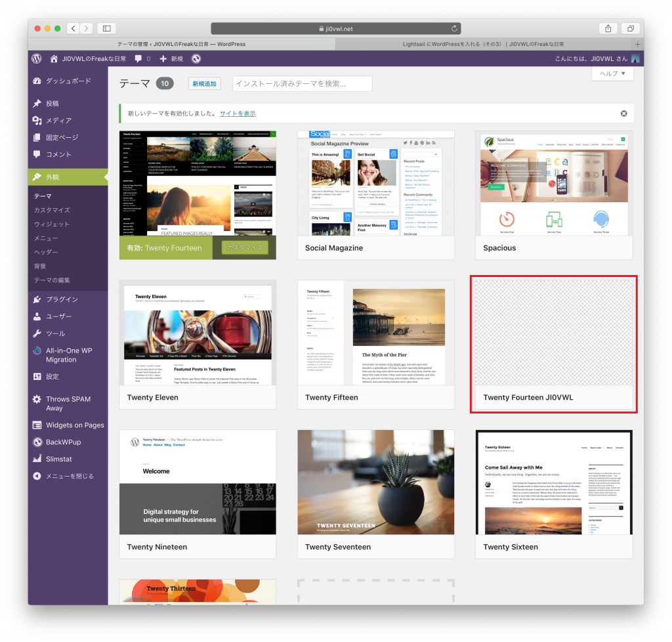Select the Social Magazine theme thumbnail
672x642 pixels.
click(x=376, y=183)
